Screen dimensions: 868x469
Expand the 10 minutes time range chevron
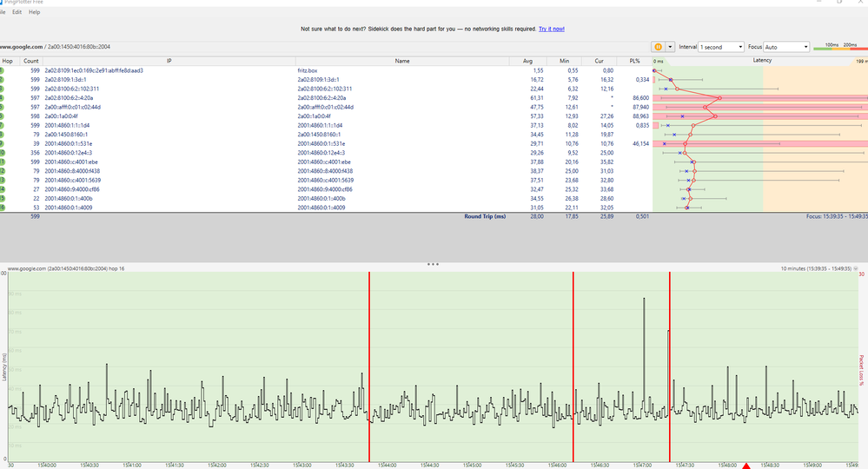(x=856, y=268)
